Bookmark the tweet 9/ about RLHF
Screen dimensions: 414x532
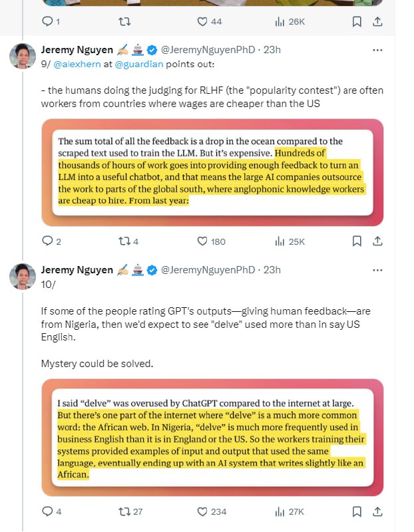[357, 241]
